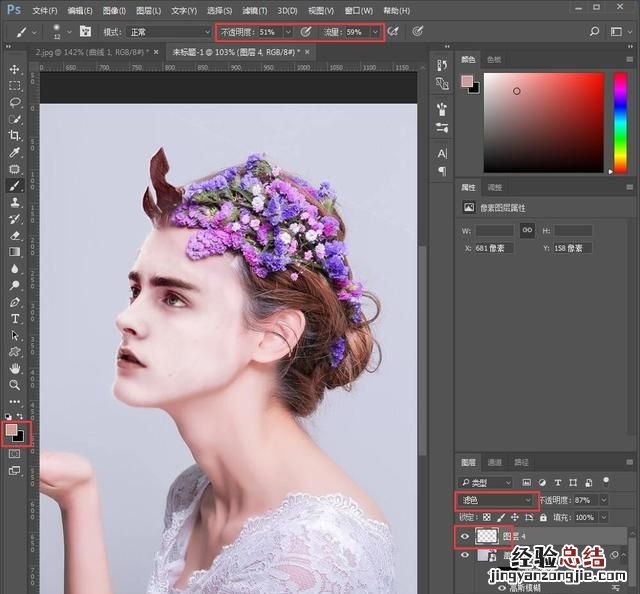Select the Lasso tool
Image resolution: width=640 pixels, height=594 pixels.
tap(15, 102)
